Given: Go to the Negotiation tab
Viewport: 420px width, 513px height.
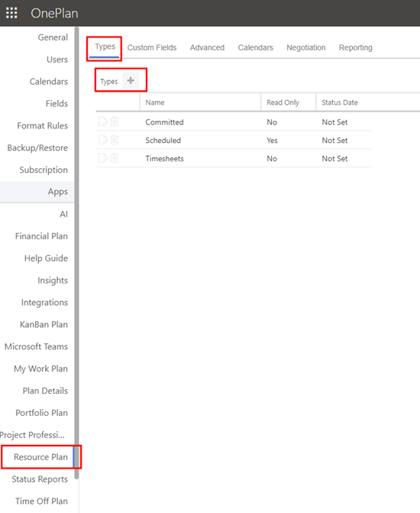Looking at the screenshot, I should pos(306,47).
